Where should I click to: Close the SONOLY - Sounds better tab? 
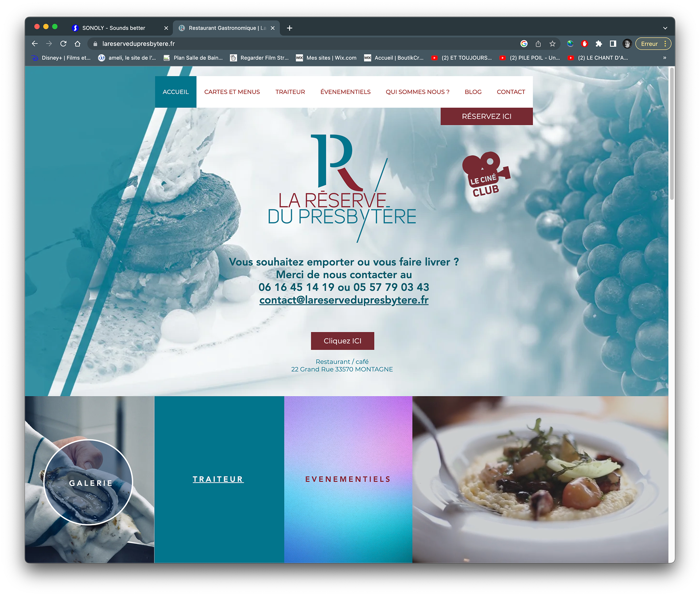tap(166, 28)
